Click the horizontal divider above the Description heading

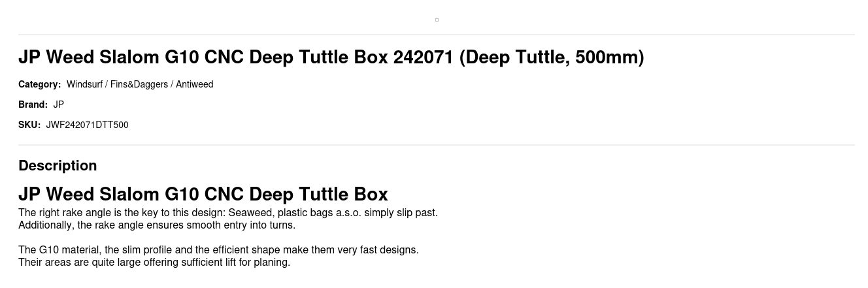pos(437,145)
